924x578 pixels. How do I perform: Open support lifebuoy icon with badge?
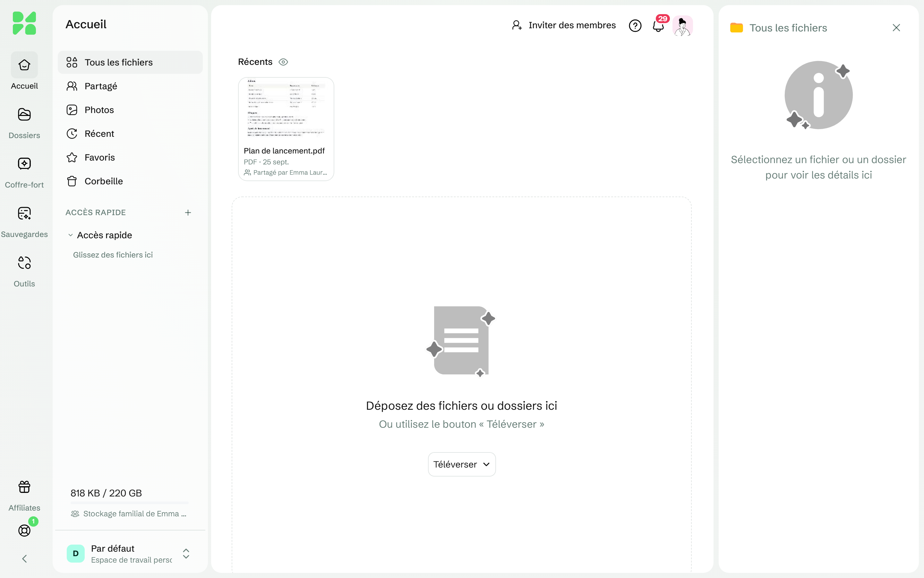pos(24,530)
